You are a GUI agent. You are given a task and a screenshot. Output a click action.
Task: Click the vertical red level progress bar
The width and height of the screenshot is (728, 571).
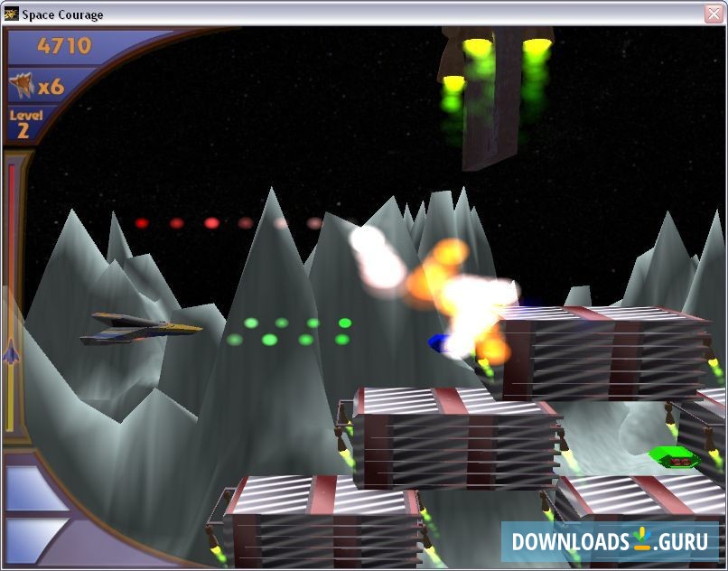[x=11, y=297]
